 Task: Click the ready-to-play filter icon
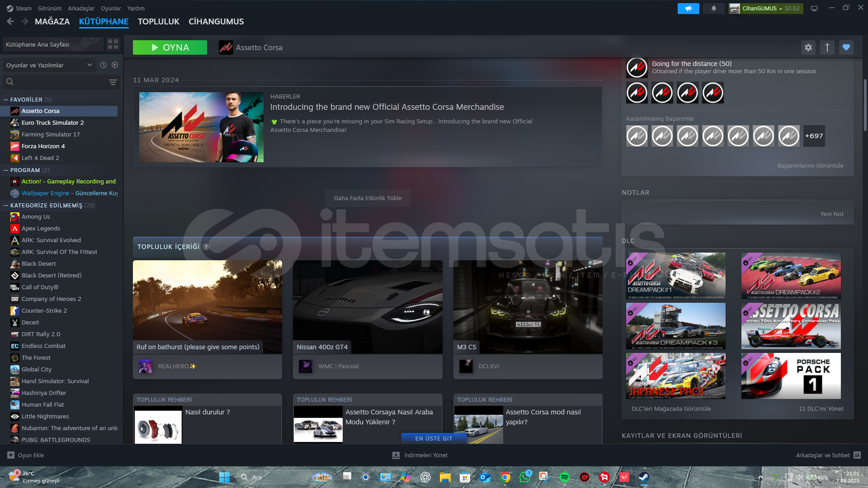tap(115, 65)
